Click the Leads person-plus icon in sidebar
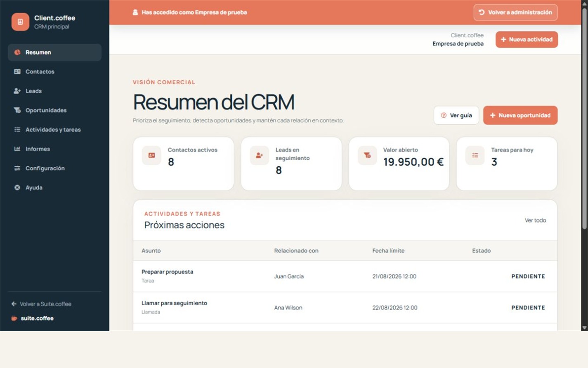The image size is (588, 368). 17,91
